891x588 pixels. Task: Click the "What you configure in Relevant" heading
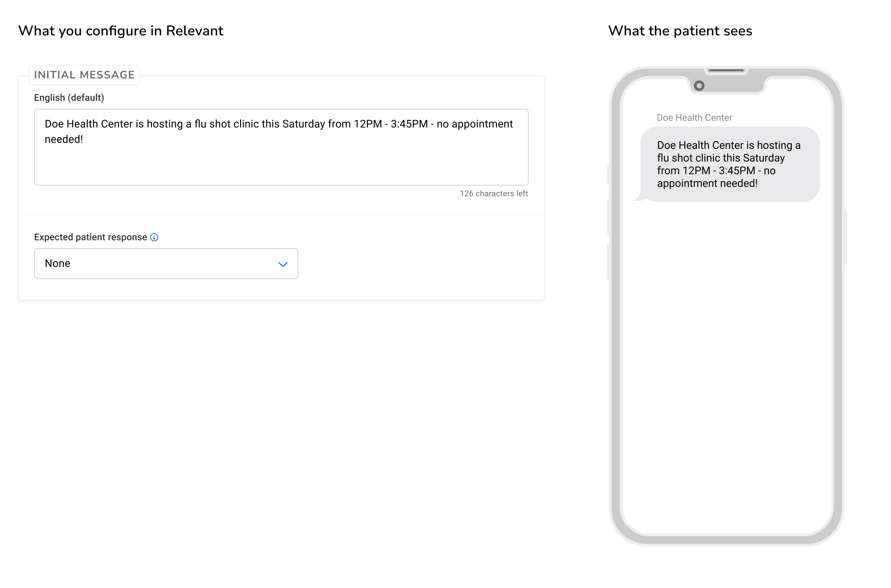click(x=121, y=31)
